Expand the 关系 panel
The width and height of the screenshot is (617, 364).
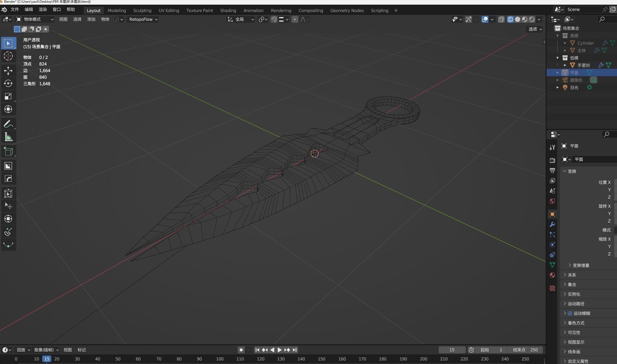pos(572,275)
